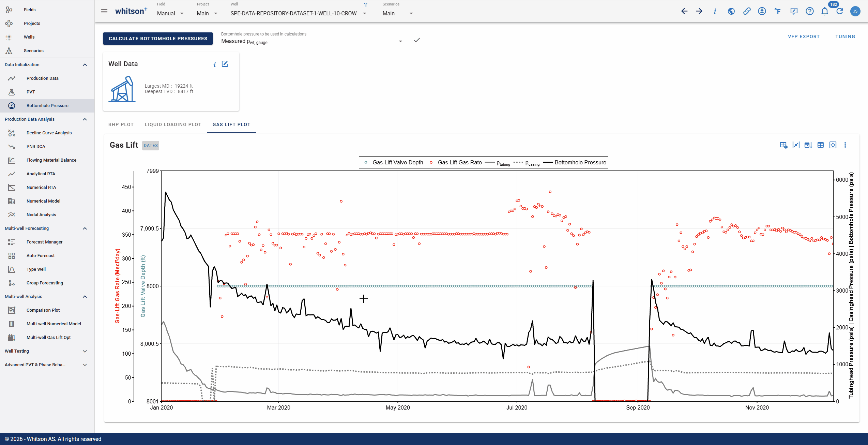Click the TUNING button
Screen dimensions: 868x445
[x=845, y=36]
